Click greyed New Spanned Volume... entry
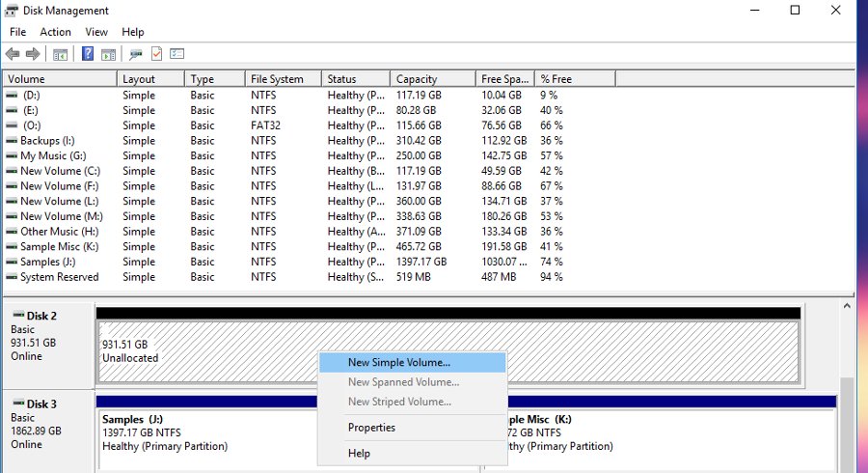 [413, 382]
